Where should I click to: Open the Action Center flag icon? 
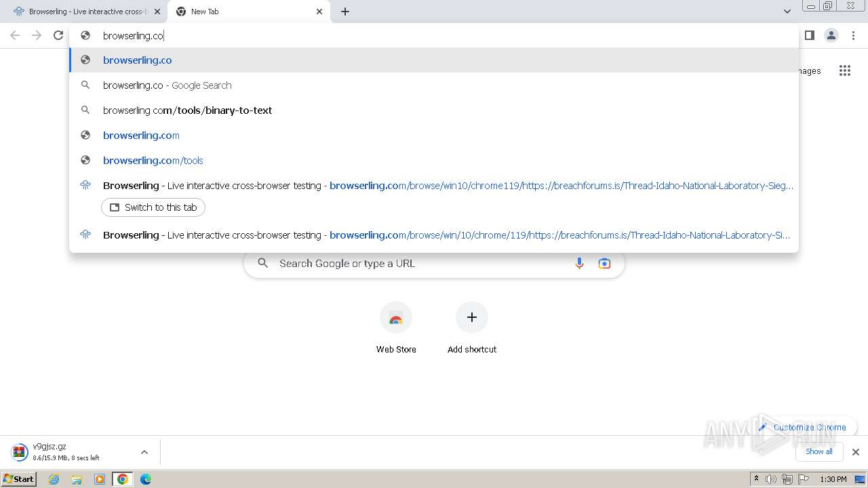click(803, 479)
